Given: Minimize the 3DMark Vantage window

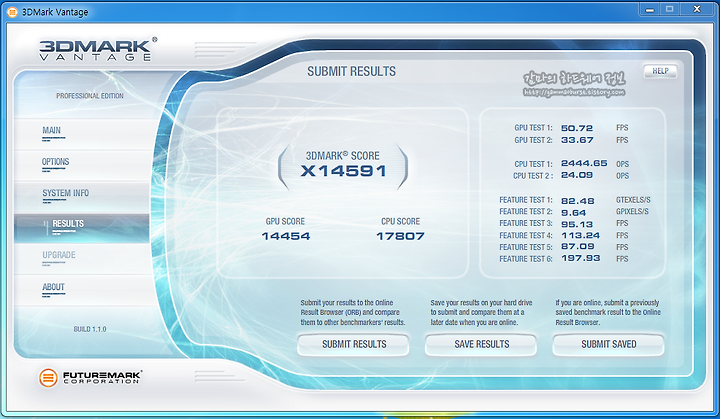Looking at the screenshot, I should point(649,10).
